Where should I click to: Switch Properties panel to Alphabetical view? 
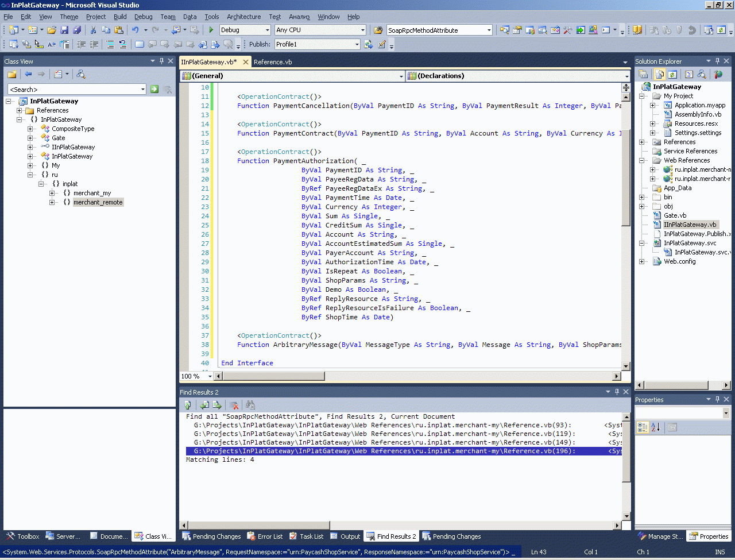tap(656, 427)
